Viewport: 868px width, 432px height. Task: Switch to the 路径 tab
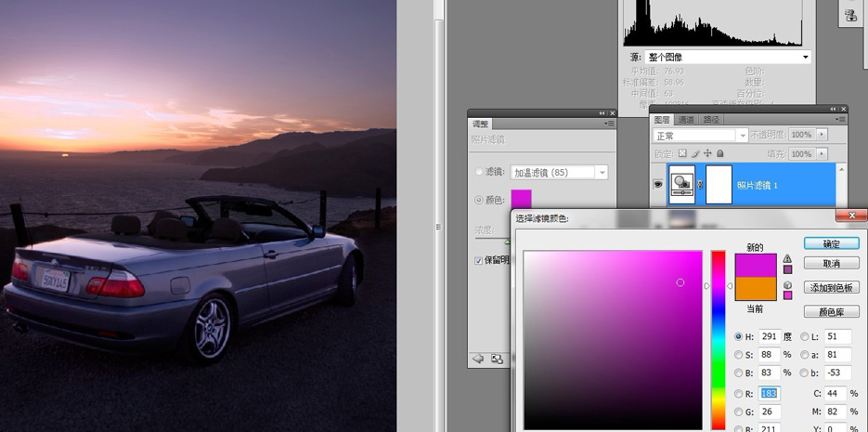point(711,120)
